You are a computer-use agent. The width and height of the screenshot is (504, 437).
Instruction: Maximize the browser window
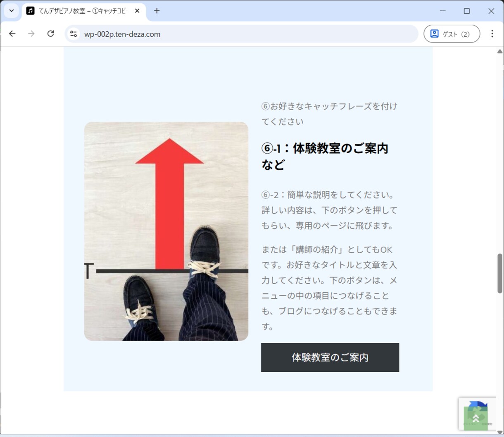[x=467, y=11]
